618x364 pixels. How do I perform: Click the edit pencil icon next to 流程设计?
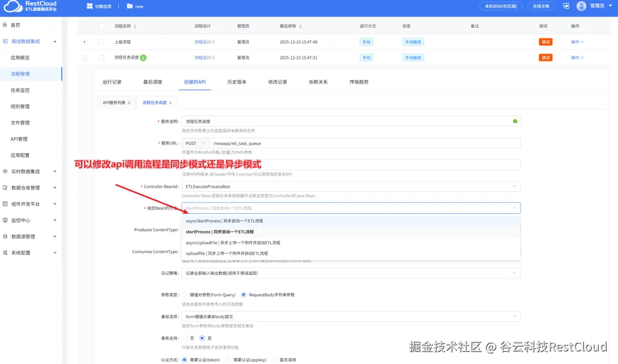pos(213,41)
